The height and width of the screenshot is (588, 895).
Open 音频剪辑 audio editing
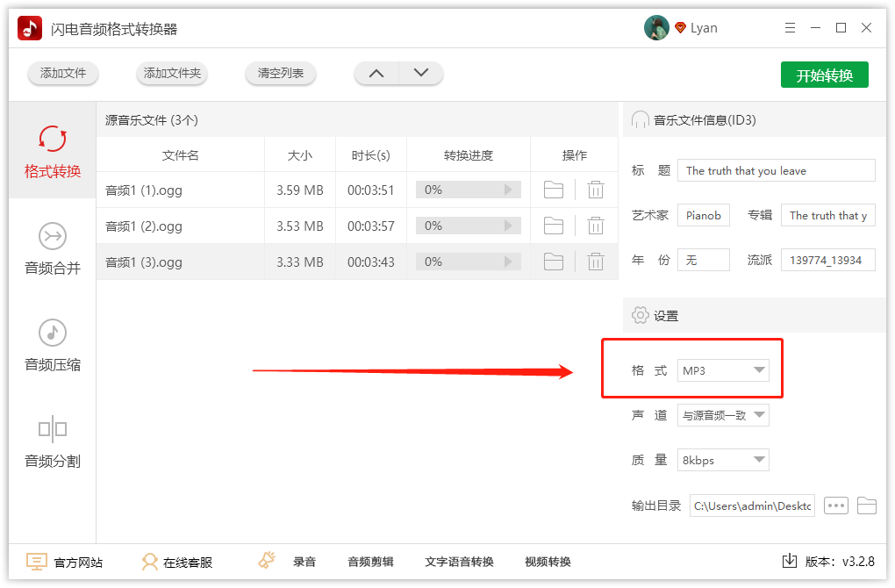(x=370, y=562)
